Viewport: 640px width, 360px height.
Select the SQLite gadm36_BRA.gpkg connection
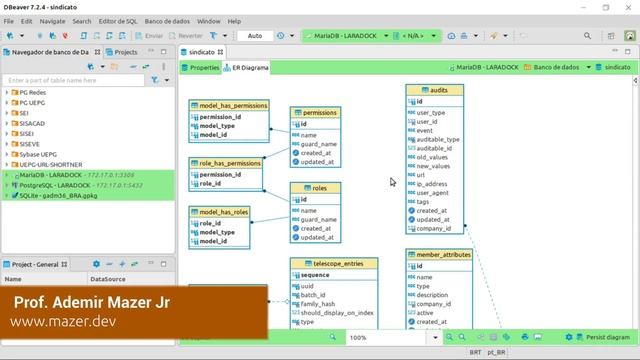(88, 196)
